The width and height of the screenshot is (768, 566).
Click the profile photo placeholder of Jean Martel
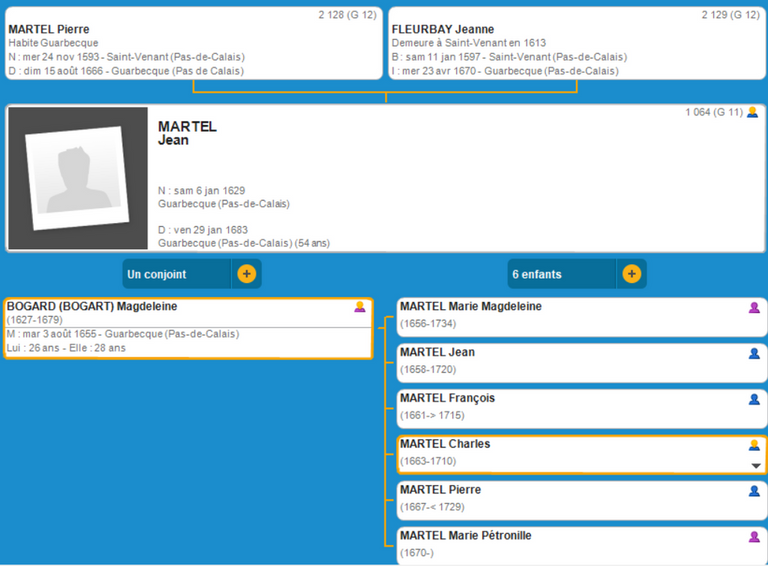click(78, 178)
